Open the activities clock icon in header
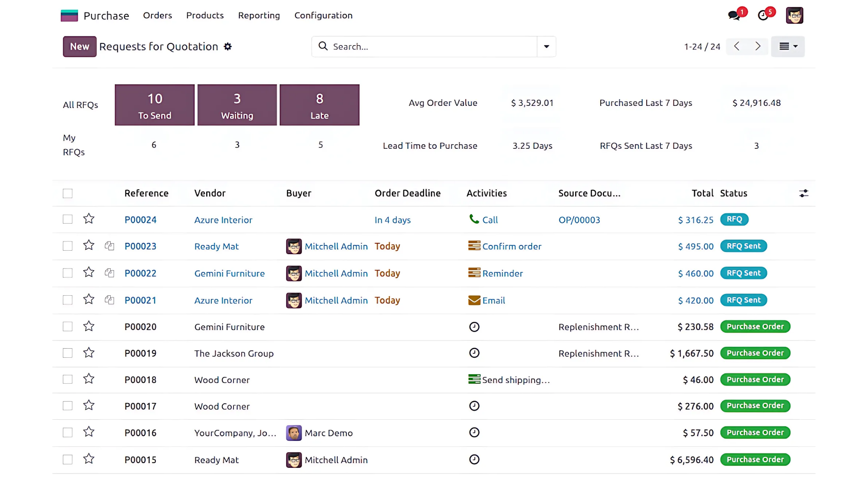 click(763, 16)
